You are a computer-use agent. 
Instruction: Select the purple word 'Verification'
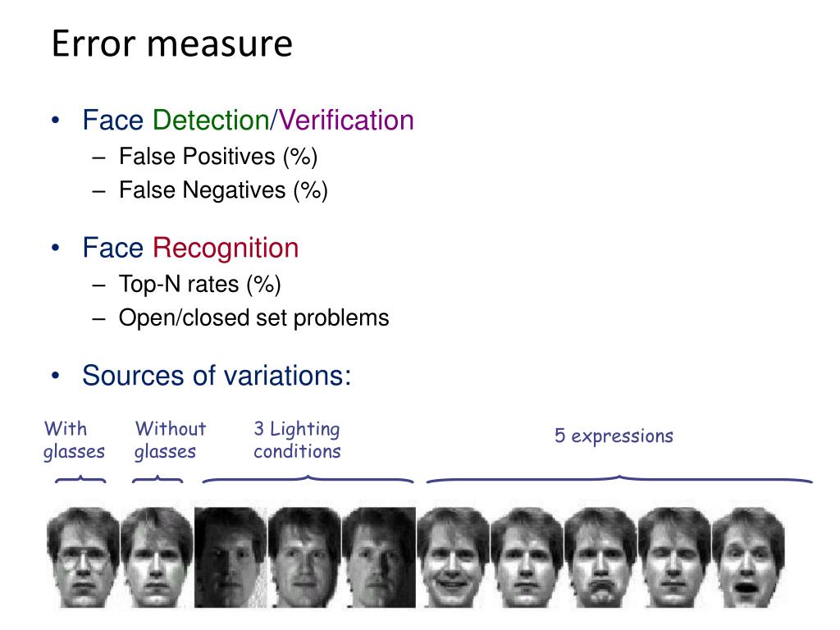tap(345, 120)
